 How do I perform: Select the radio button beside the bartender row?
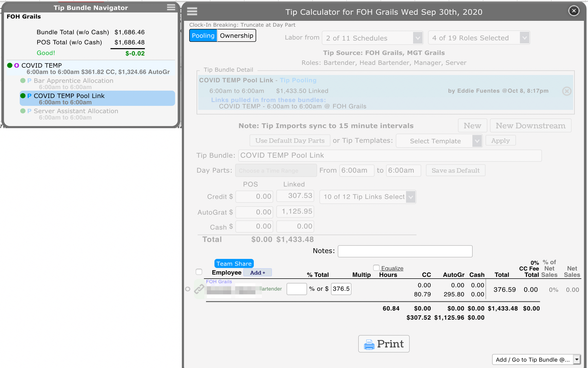tap(188, 289)
